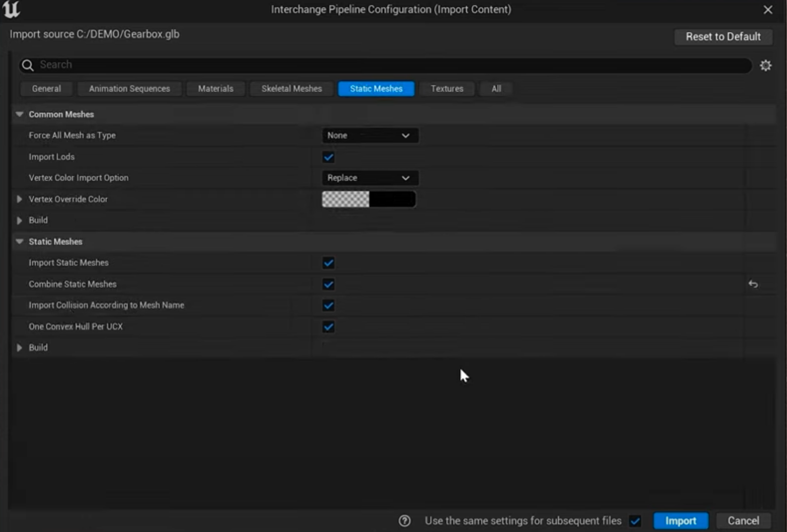Click the Import Lods label
The image size is (787, 532).
(52, 157)
